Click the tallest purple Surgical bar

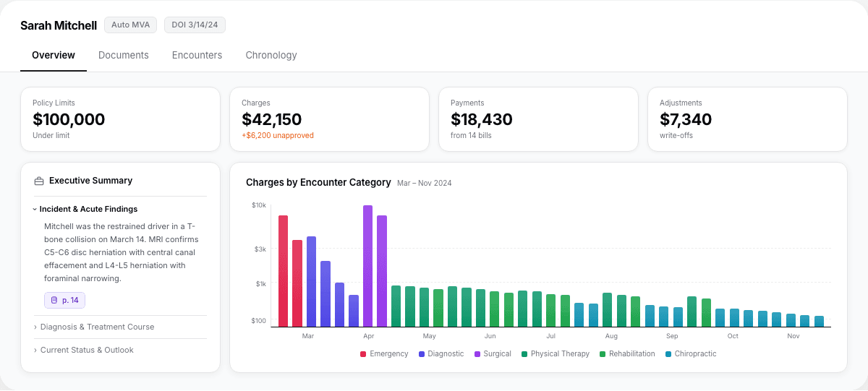tap(367, 266)
